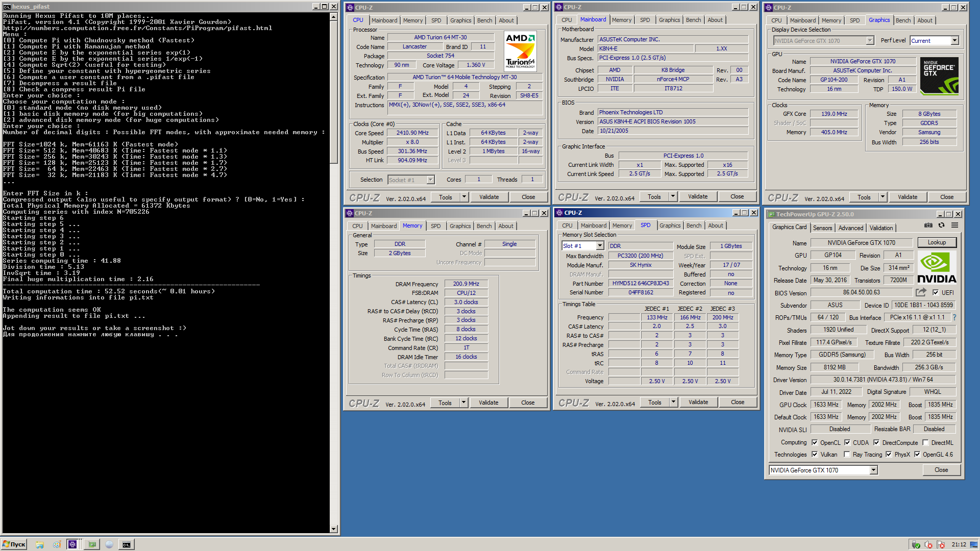Toggle the CUDA checkbox

click(847, 443)
